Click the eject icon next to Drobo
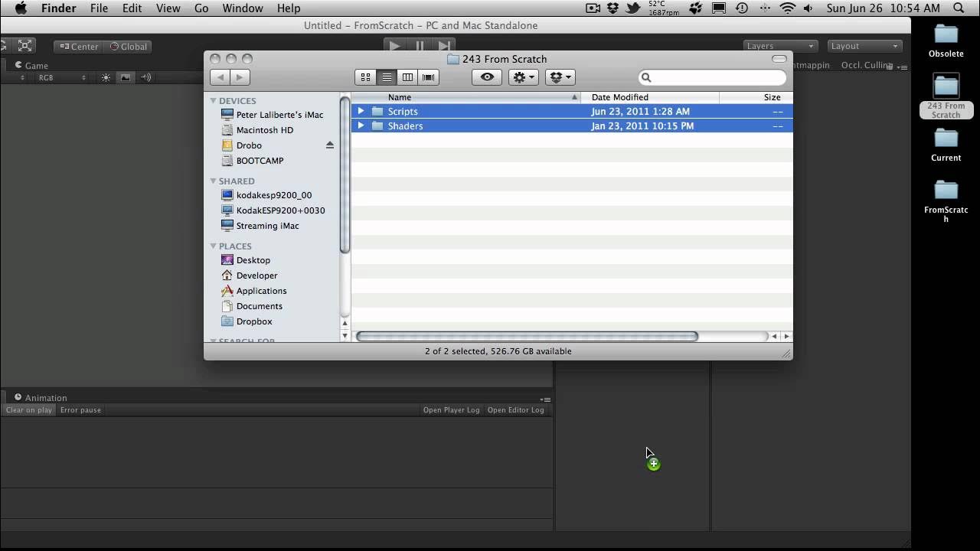The height and width of the screenshot is (551, 980). [330, 145]
